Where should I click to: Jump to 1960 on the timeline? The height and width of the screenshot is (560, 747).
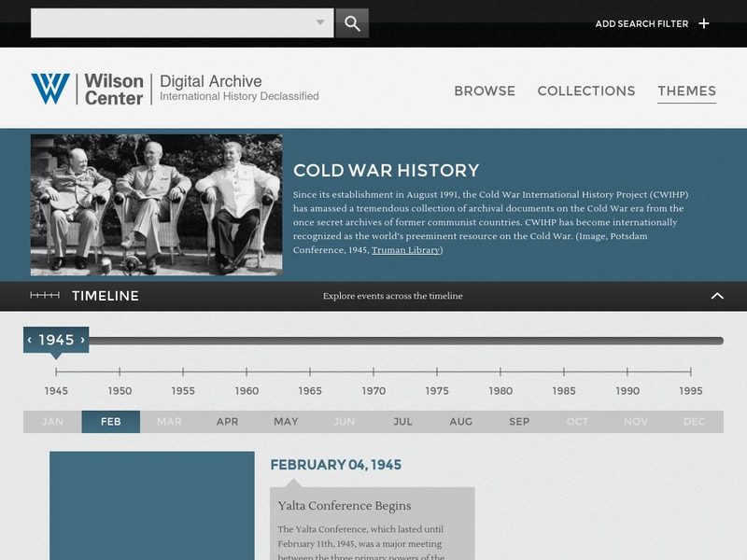[247, 390]
